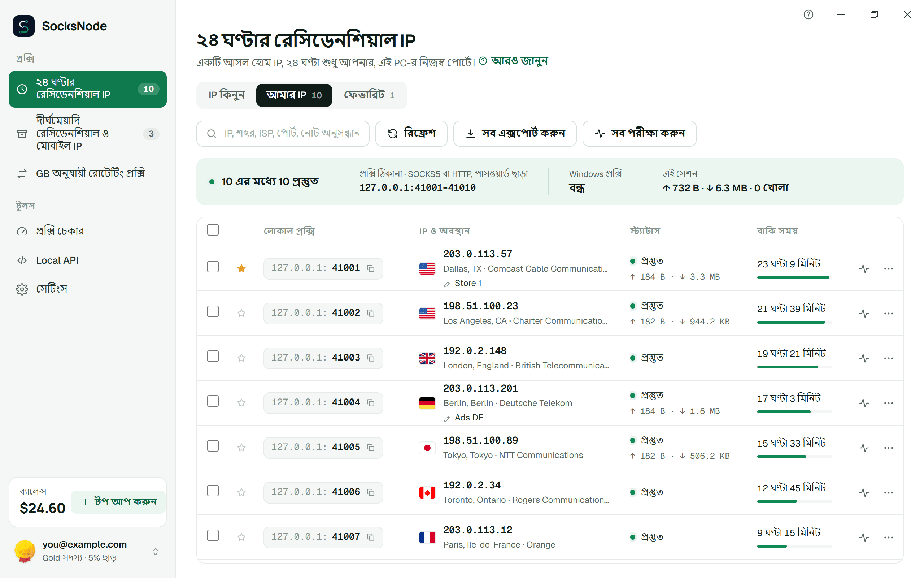Open more options for Los Angeles proxy row
This screenshot has height=578, width=924.
pyautogui.click(x=888, y=313)
